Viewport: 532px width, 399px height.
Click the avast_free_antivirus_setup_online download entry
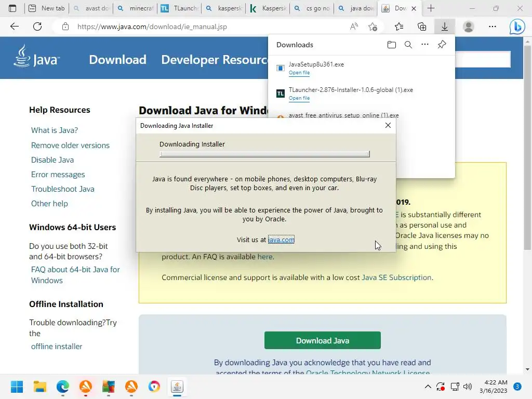click(343, 115)
